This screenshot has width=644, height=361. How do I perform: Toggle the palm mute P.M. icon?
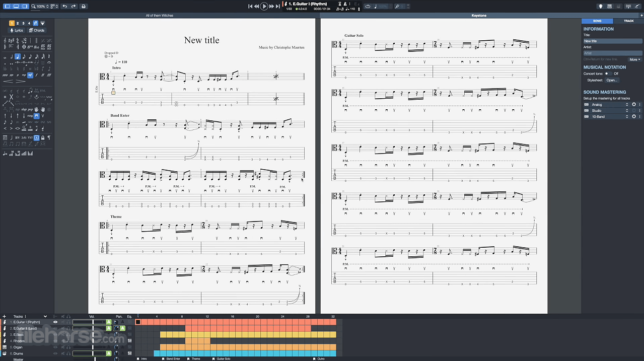click(x=43, y=90)
